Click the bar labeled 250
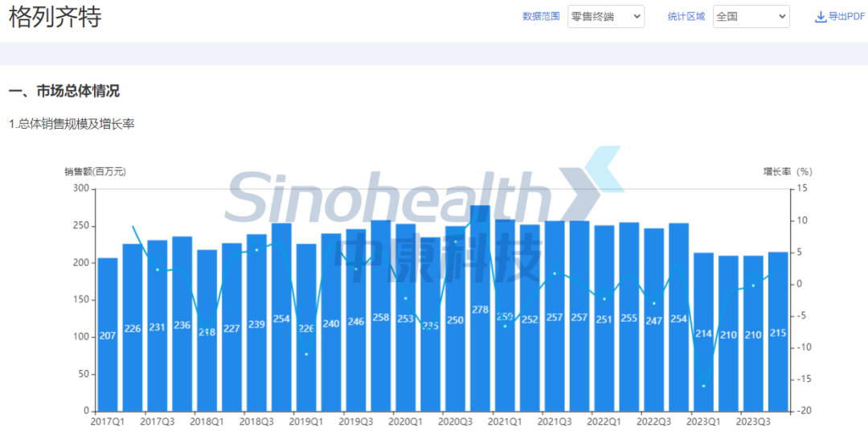This screenshot has width=868, height=432. (x=456, y=319)
